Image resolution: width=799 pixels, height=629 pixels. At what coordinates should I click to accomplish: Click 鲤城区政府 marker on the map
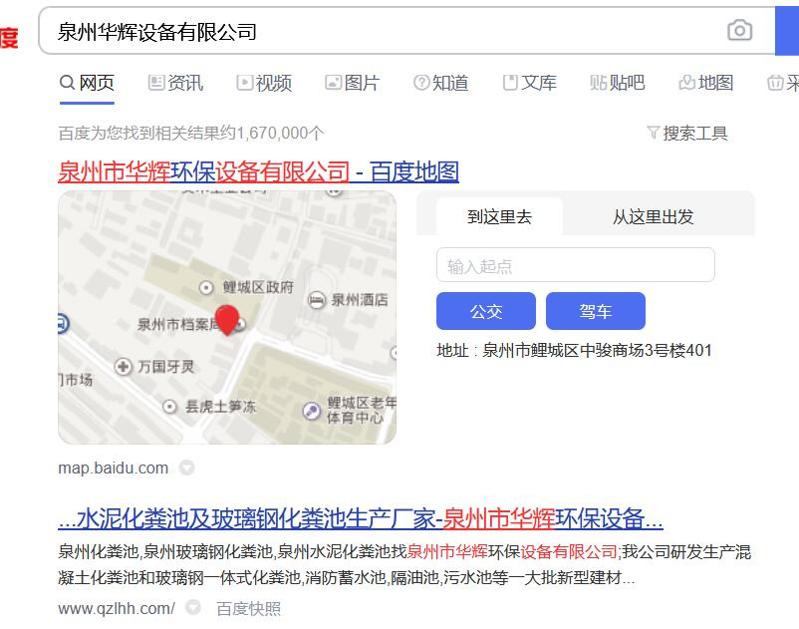click(206, 288)
